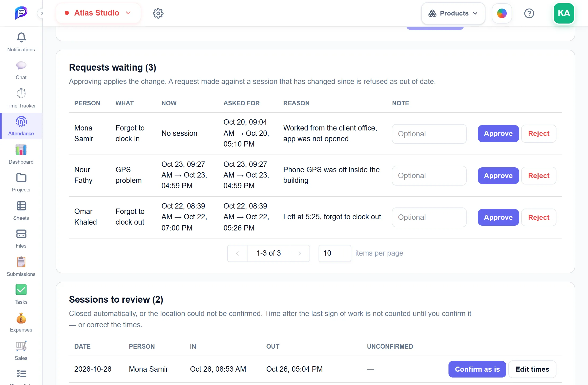588x385 pixels.
Task: Select the Attendance fingerprint icon
Action: [21, 122]
